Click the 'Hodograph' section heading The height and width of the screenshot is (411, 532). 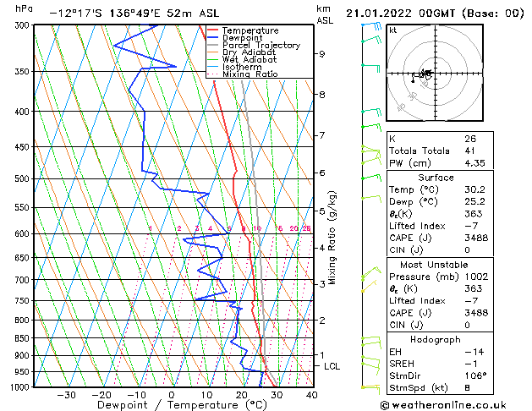tap(436, 340)
